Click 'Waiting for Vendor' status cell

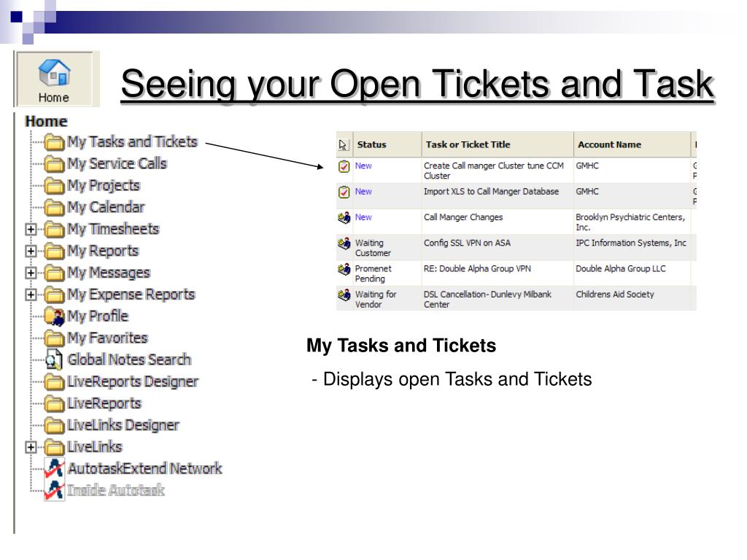point(376,299)
